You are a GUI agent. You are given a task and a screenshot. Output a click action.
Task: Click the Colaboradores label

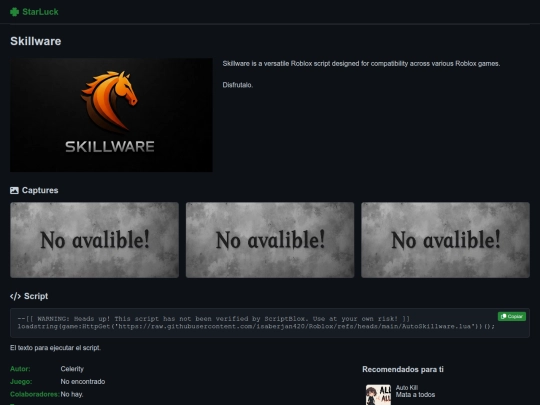34,394
